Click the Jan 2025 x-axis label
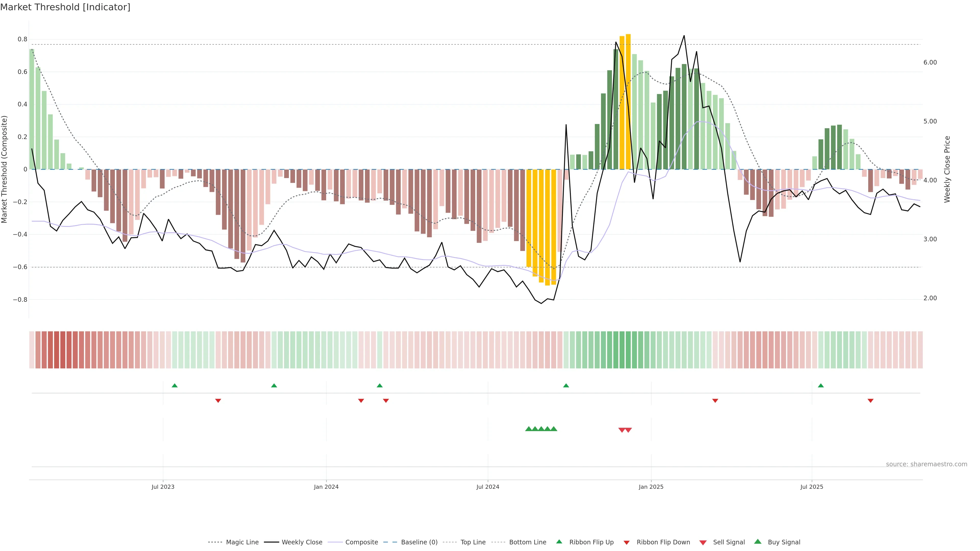Screen dimensions: 980x551 [x=651, y=487]
